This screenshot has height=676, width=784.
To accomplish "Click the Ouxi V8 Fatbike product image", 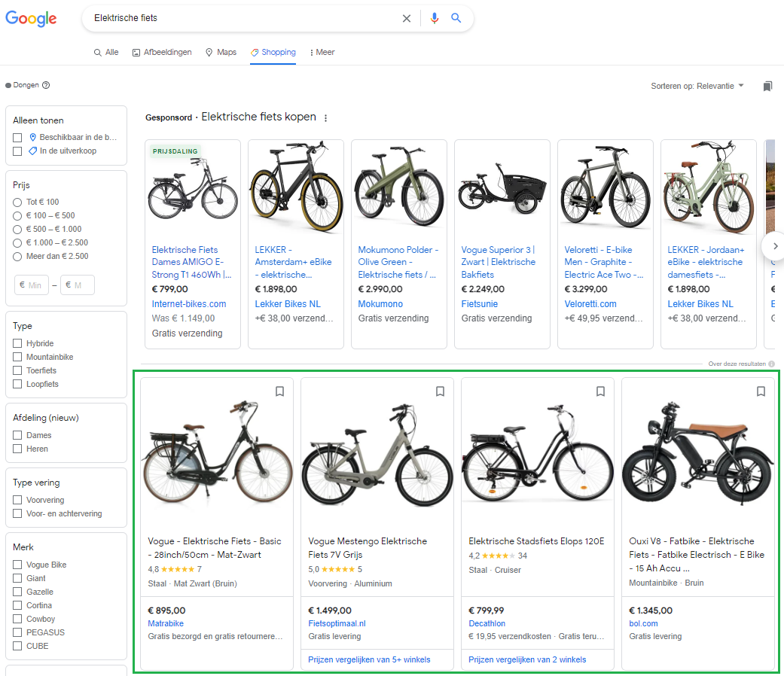I will (698, 452).
